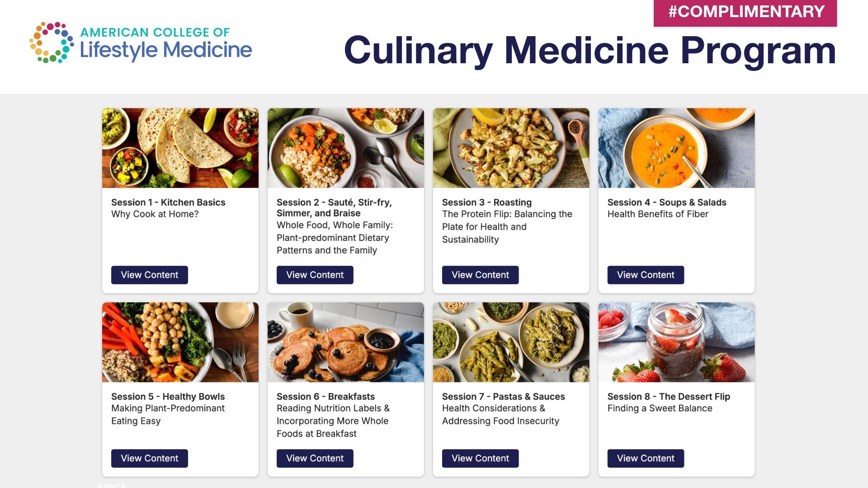The height and width of the screenshot is (488, 868).
Task: Click the pesto pasta photo
Action: (x=511, y=342)
